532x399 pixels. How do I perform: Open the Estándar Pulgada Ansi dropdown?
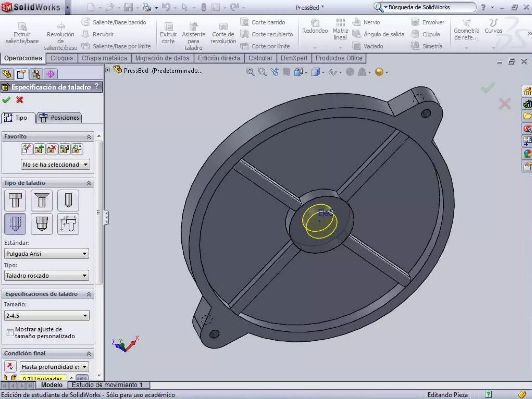click(x=46, y=254)
